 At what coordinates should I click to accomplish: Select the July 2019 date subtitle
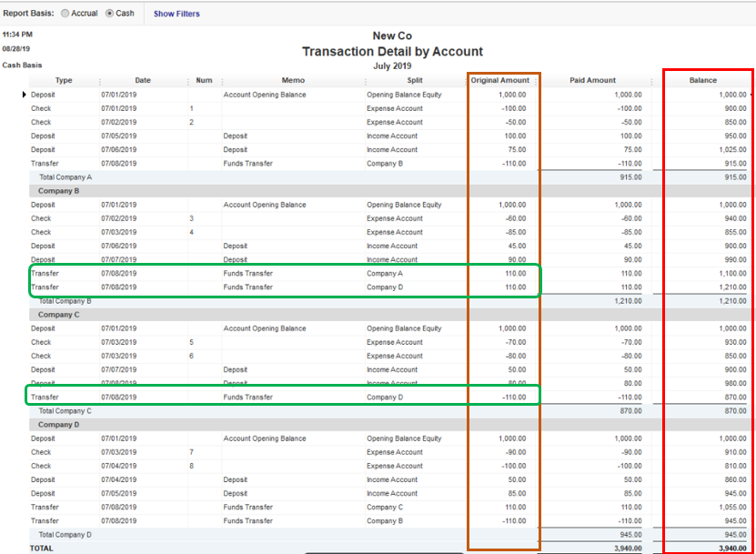392,66
